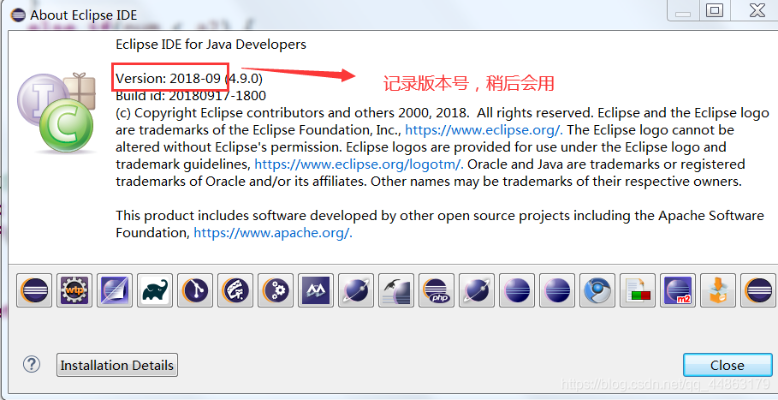Click the twin-peaks Mylyn plugin icon
The height and width of the screenshot is (400, 778).
315,290
